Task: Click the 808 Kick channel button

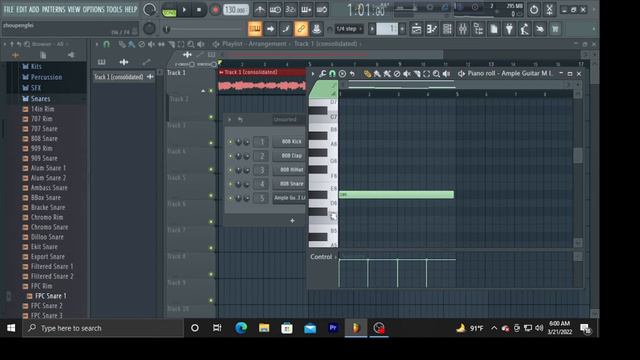Action: point(289,142)
